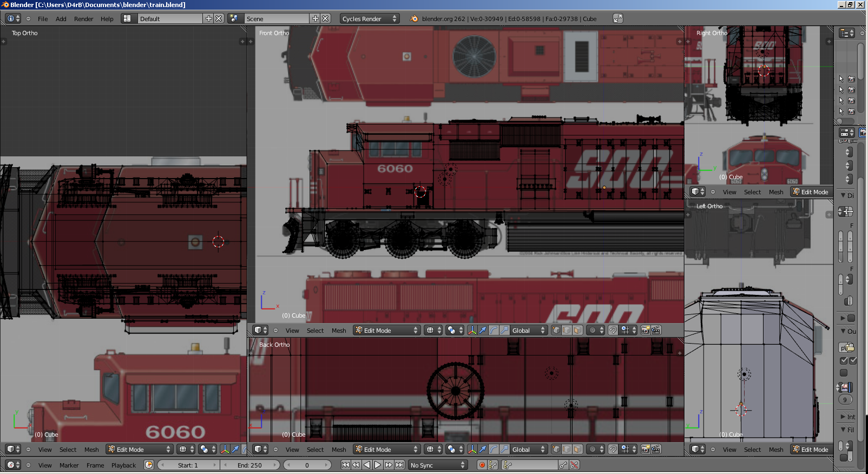This screenshot has width=868, height=474.
Task: Render the OpenGL animation from the Front Ortho header
Action: click(656, 330)
